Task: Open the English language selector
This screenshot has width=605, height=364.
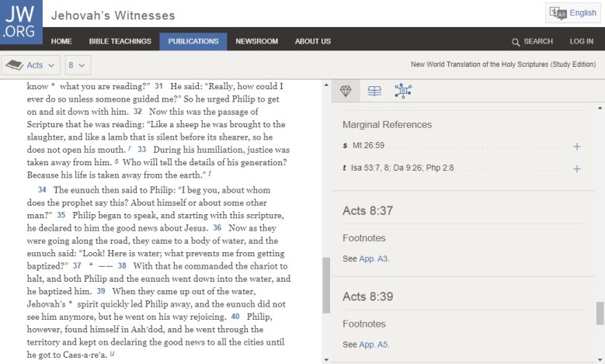Action: (573, 13)
